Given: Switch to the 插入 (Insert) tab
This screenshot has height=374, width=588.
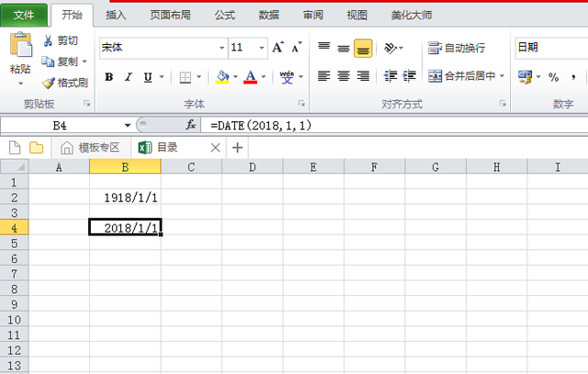Looking at the screenshot, I should click(116, 15).
